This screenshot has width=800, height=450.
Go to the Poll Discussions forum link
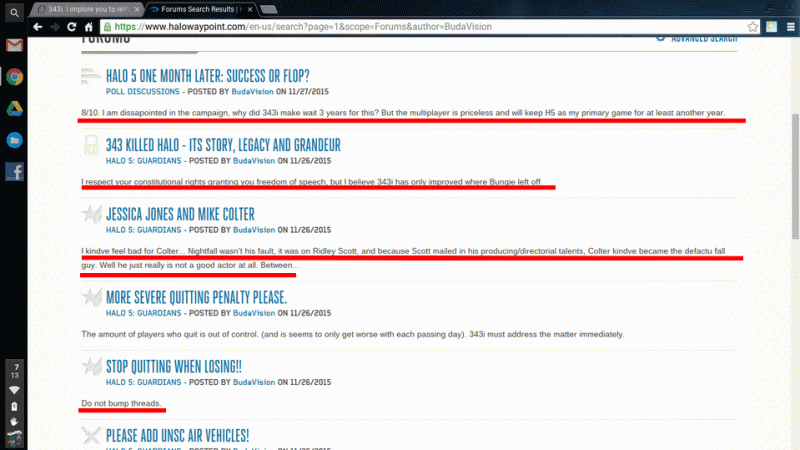click(145, 90)
